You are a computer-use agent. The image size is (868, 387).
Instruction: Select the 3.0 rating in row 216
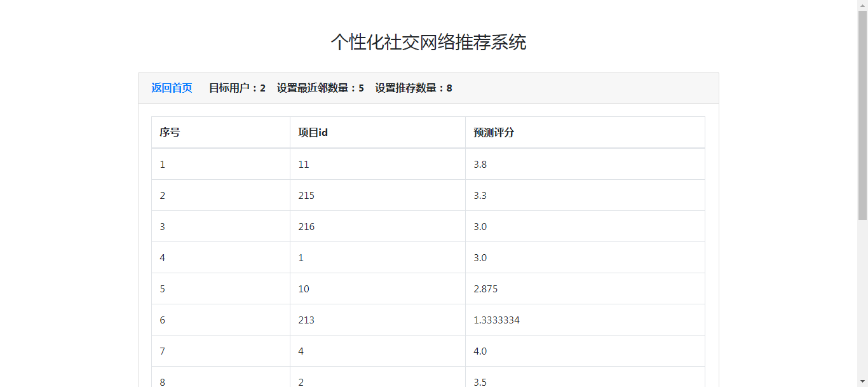(585, 226)
